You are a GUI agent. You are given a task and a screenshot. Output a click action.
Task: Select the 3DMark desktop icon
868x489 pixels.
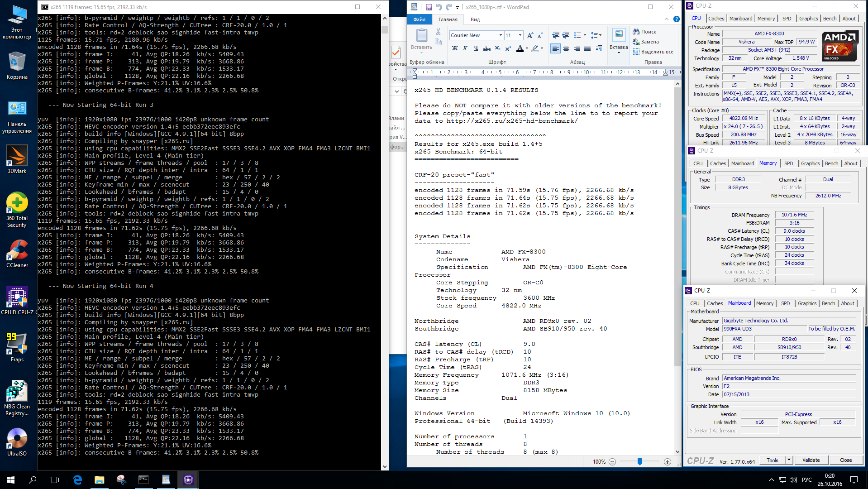(x=17, y=159)
